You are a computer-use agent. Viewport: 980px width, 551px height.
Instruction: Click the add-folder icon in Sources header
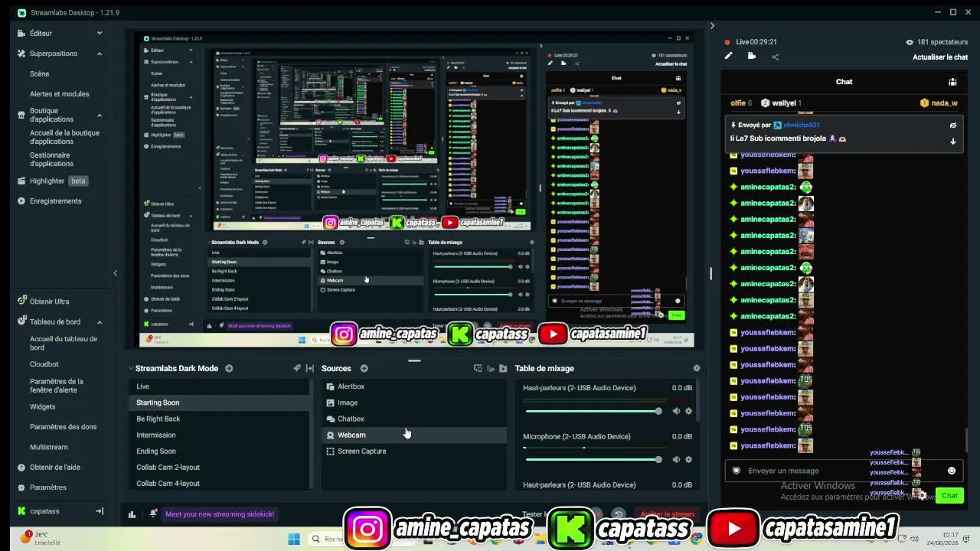pos(503,368)
